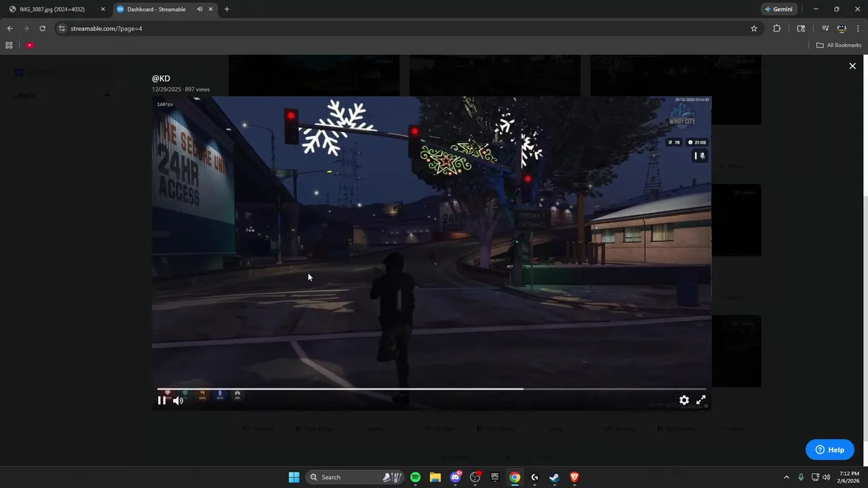Viewport: 868px width, 488px height.
Task: Open the browser extensions menu
Action: 777,28
